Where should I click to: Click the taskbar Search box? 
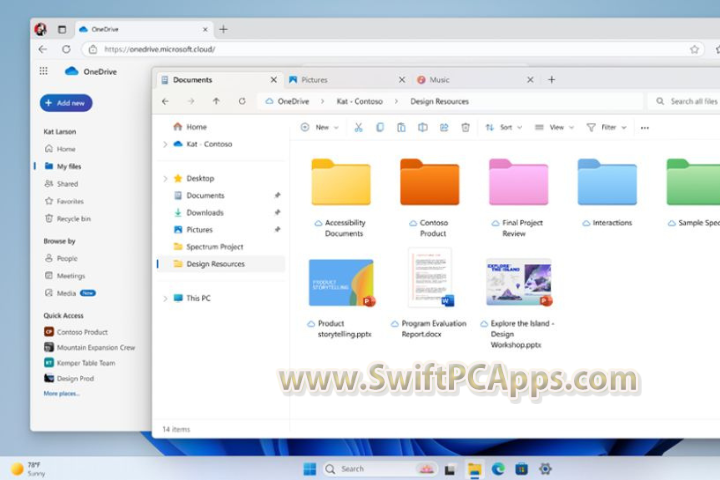[x=379, y=469]
